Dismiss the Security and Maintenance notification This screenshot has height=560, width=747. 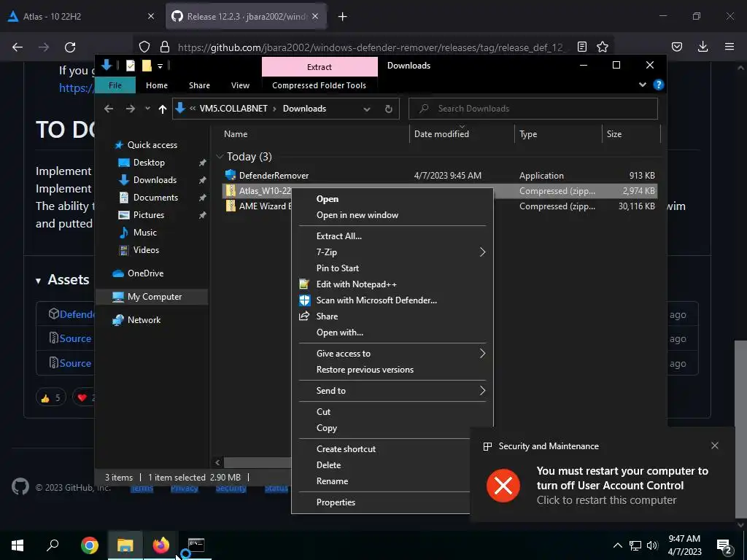(x=715, y=446)
